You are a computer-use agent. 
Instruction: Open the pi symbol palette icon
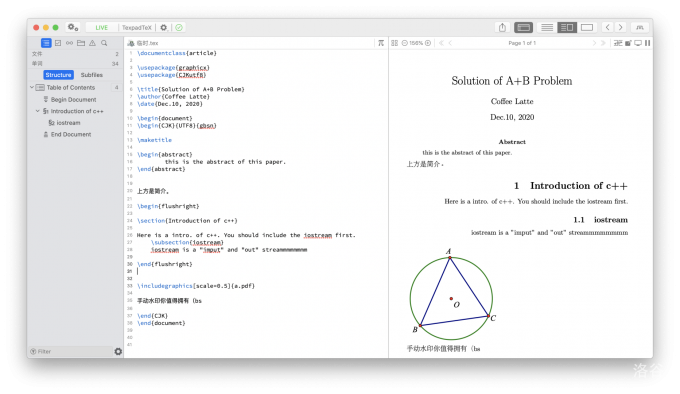tap(381, 43)
